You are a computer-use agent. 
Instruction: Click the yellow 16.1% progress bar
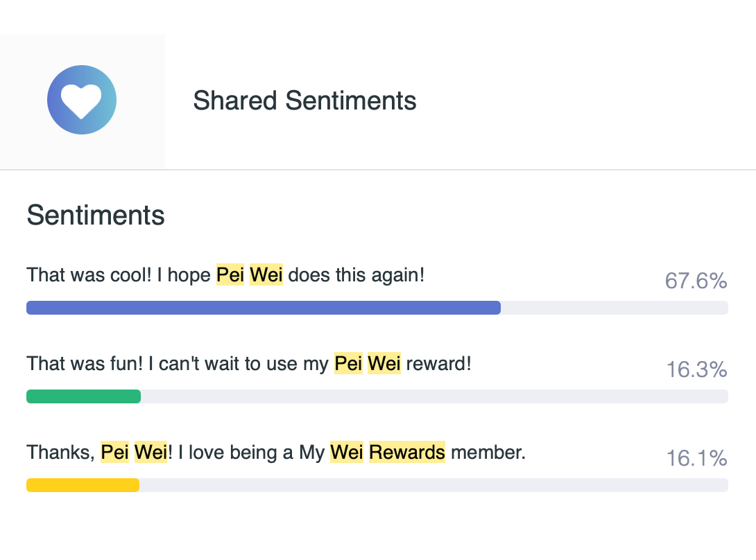coord(83,485)
